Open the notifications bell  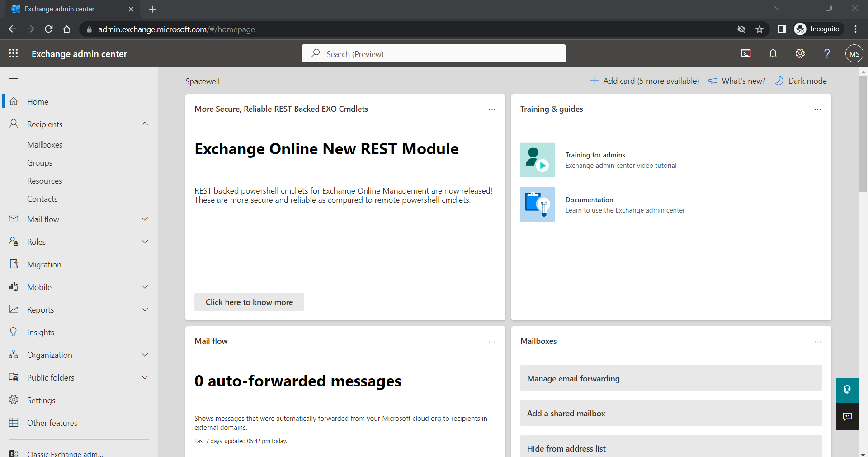pyautogui.click(x=773, y=53)
